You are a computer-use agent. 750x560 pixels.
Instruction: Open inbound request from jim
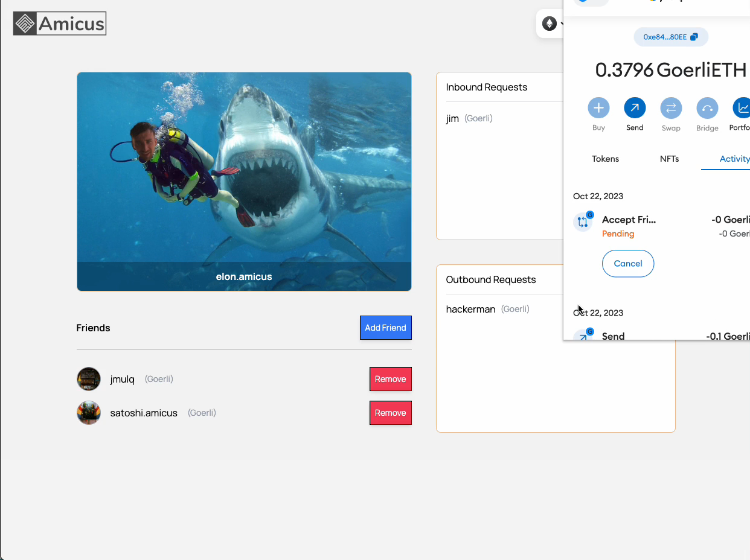pyautogui.click(x=452, y=118)
